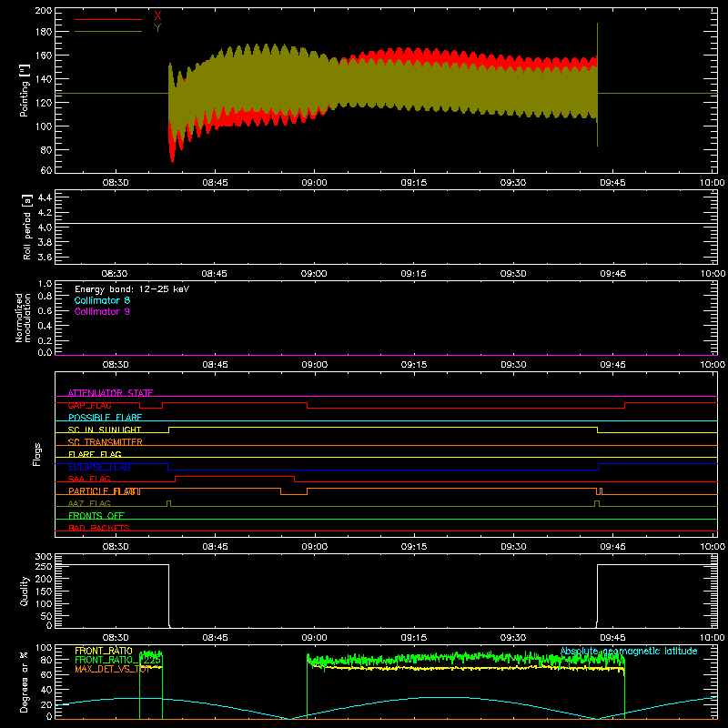Click the POSSIBLE_FLARE flag label
This screenshot has height=728, width=728.
tap(105, 418)
